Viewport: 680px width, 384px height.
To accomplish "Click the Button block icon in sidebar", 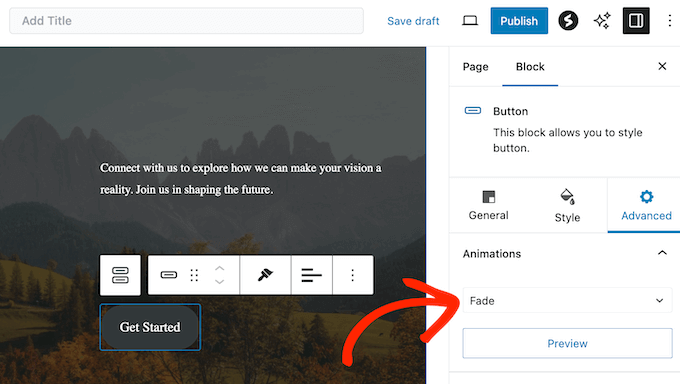I will click(473, 111).
